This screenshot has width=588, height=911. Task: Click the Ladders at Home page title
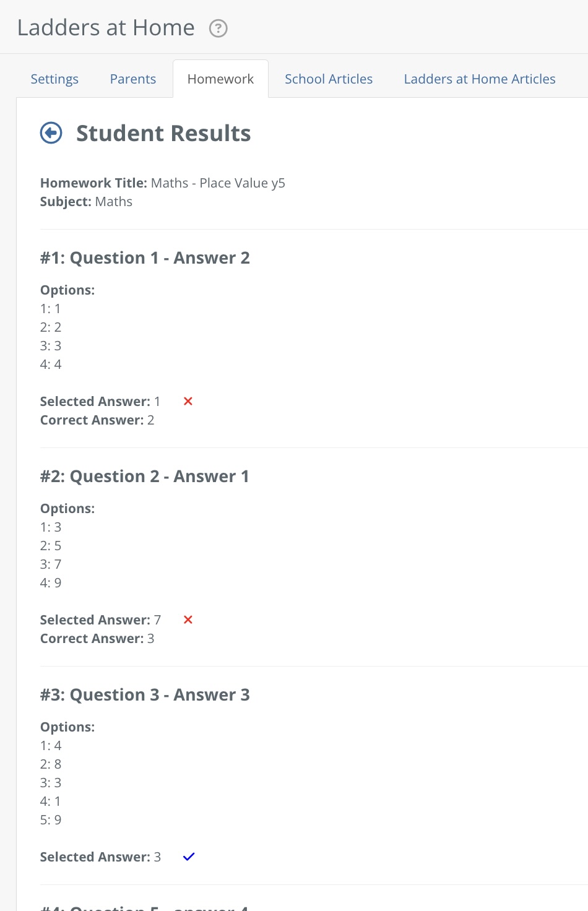coord(106,28)
